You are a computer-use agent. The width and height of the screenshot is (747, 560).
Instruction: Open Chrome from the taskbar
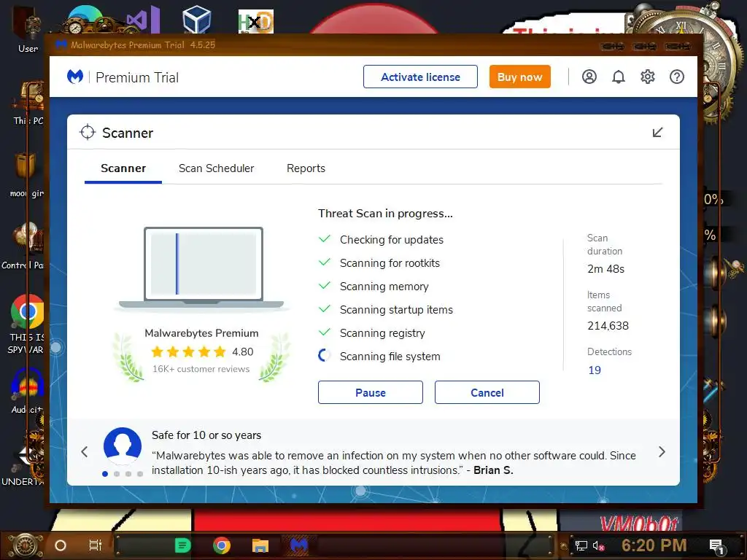222,545
